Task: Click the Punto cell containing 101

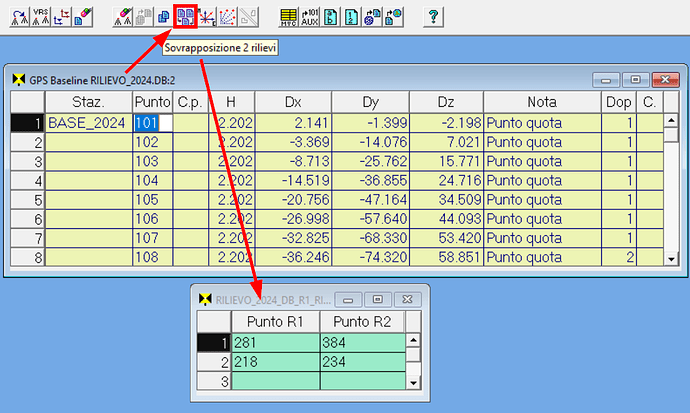Action: coord(152,123)
